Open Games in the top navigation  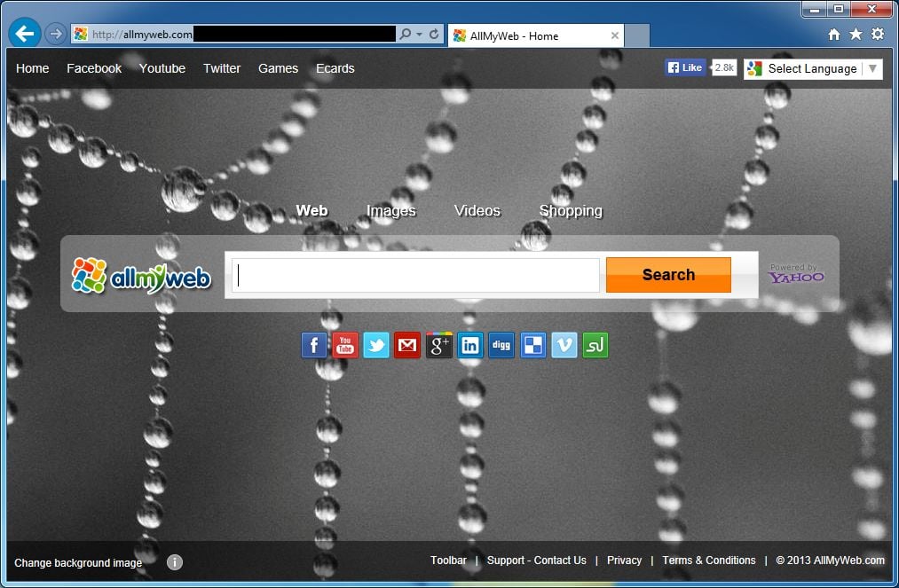[x=278, y=68]
